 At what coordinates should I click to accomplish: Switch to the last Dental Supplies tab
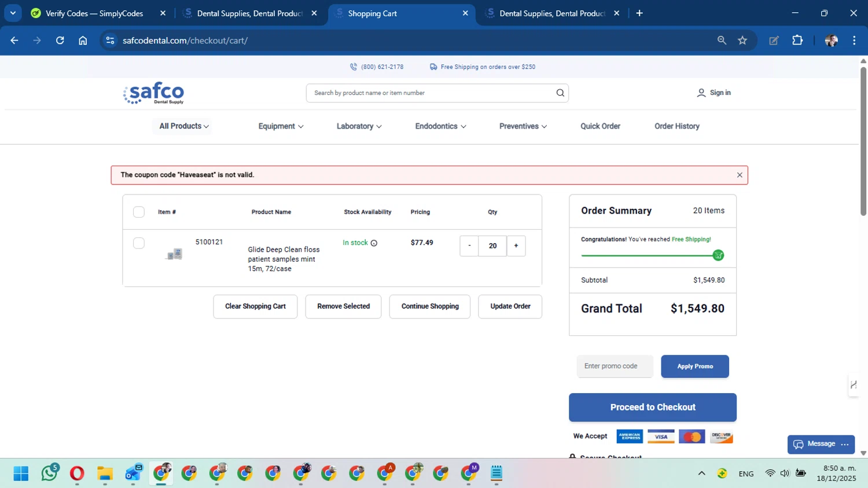click(552, 13)
